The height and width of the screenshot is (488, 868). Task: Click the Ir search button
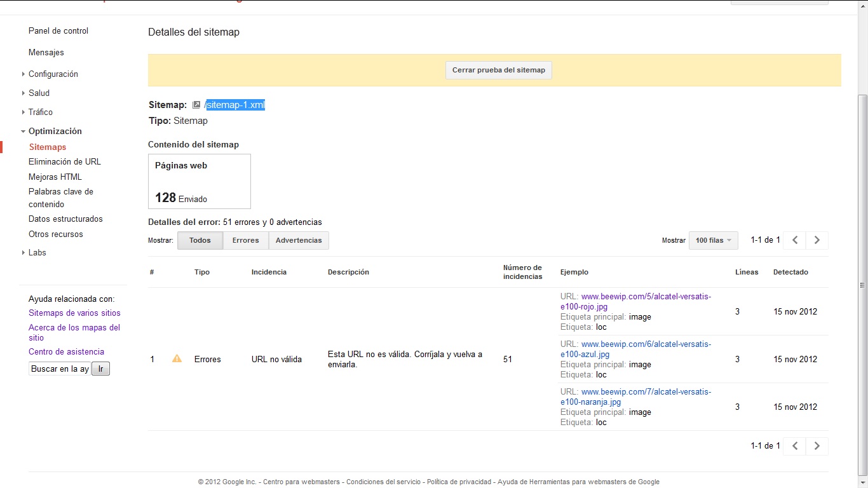(x=101, y=369)
